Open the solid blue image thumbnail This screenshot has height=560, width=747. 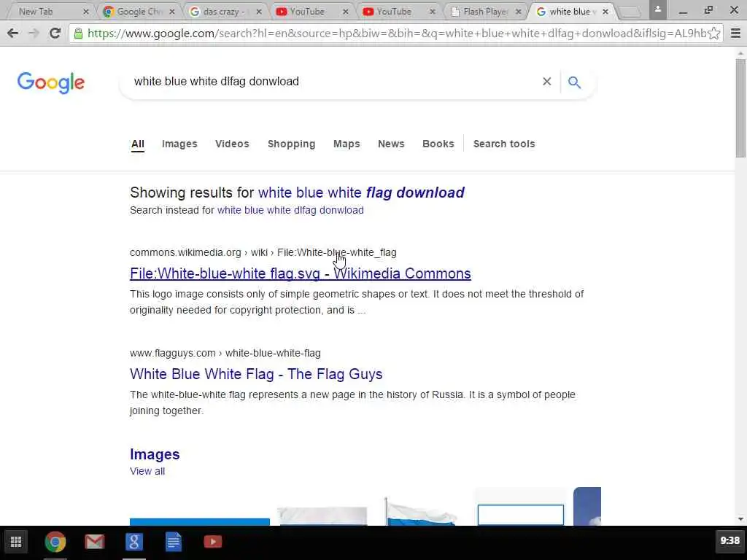tap(200, 522)
